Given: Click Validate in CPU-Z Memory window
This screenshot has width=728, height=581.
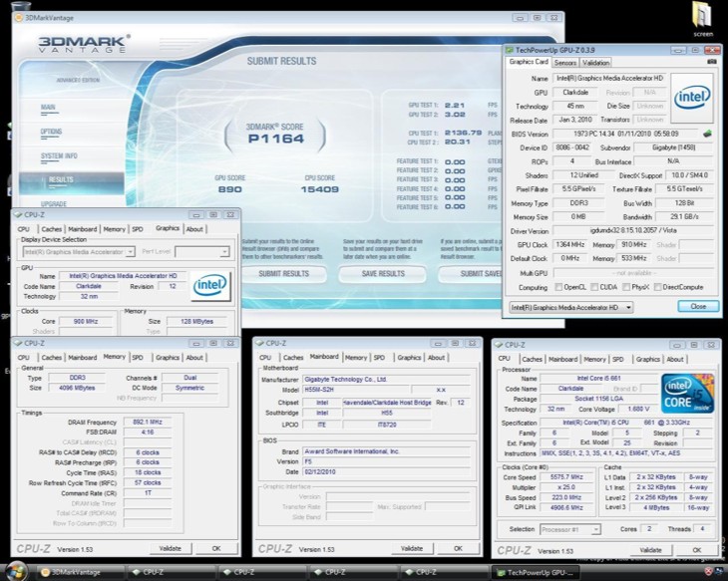Looking at the screenshot, I should (171, 548).
